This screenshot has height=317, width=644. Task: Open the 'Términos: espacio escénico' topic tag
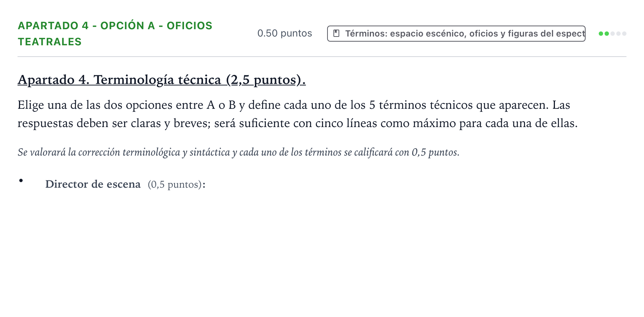(456, 34)
